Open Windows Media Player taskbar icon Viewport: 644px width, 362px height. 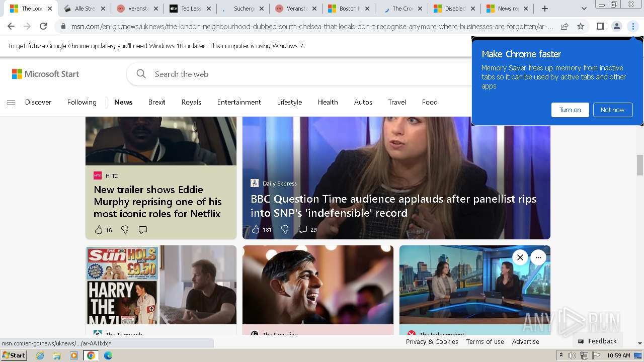pos(74,355)
